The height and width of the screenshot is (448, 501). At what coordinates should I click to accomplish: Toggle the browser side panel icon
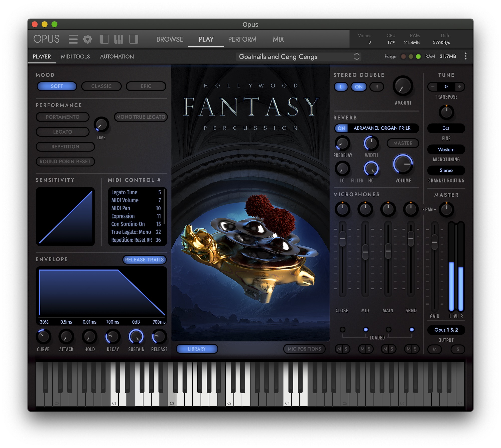click(x=104, y=39)
